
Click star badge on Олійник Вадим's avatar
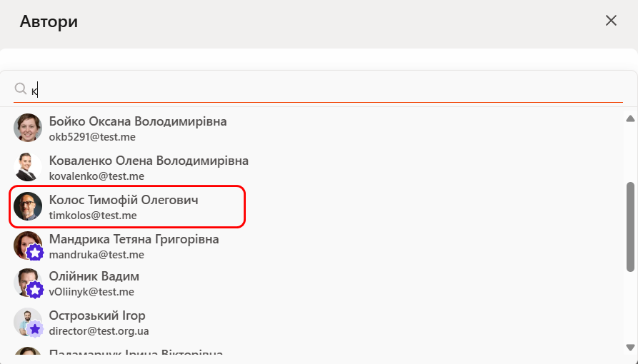point(35,290)
